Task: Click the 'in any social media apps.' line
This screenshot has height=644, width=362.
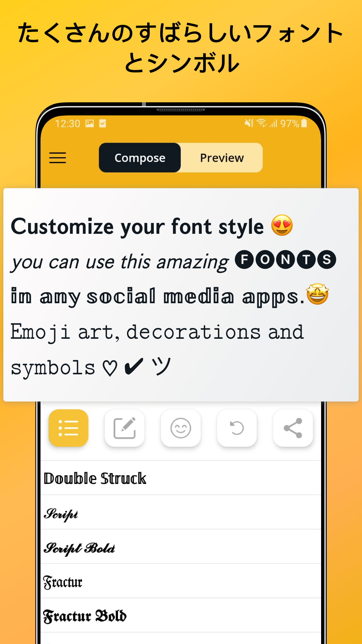Action: click(x=158, y=297)
